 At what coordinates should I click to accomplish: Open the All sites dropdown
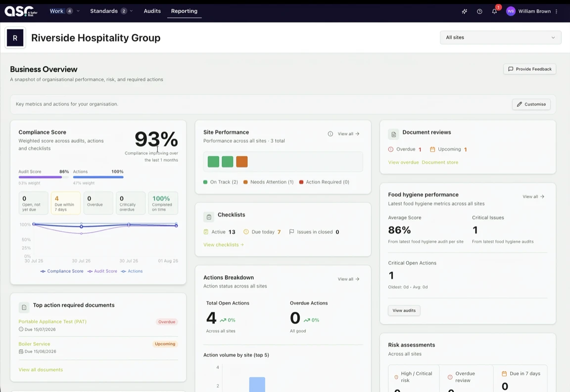[x=501, y=38]
